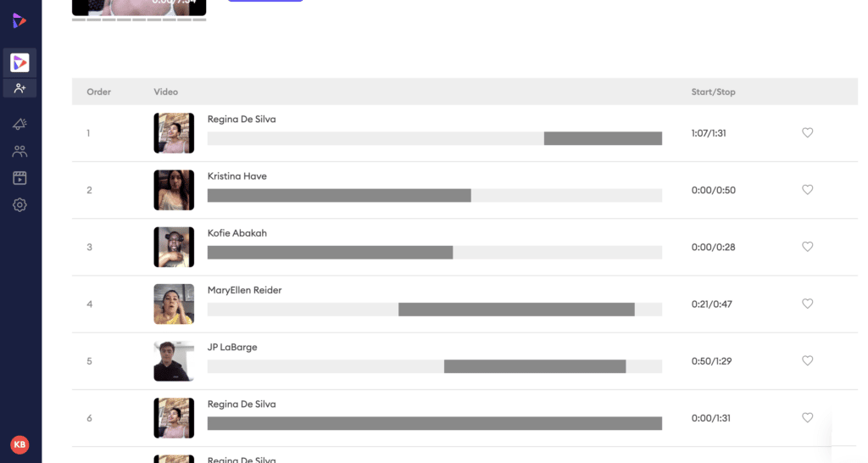
Task: Toggle heart for JP LaBarge video
Action: pyautogui.click(x=808, y=361)
